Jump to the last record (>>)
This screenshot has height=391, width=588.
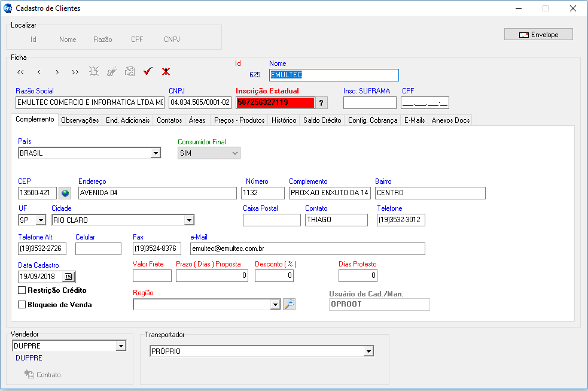tap(75, 72)
